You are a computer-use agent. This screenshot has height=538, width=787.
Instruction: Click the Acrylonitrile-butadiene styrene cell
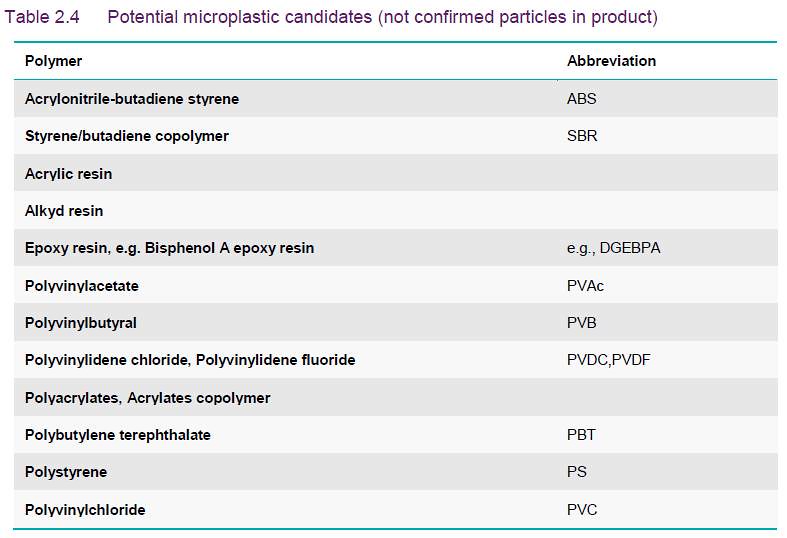click(x=132, y=99)
